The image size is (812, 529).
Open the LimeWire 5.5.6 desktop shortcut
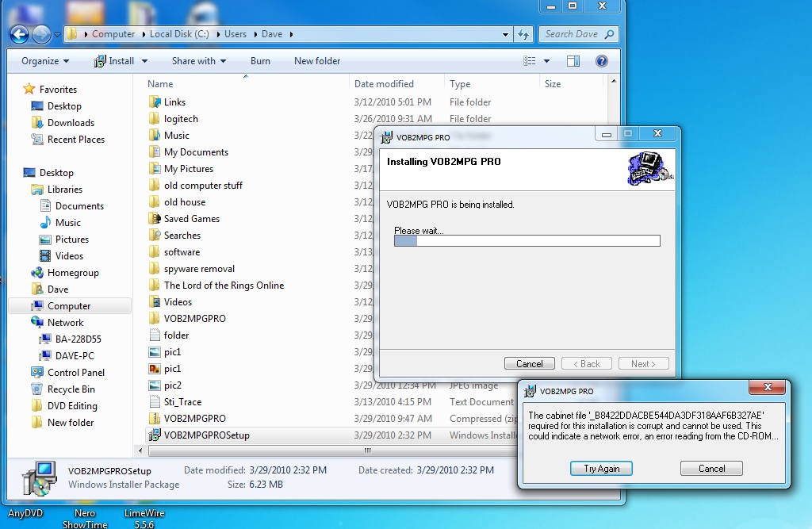click(144, 518)
